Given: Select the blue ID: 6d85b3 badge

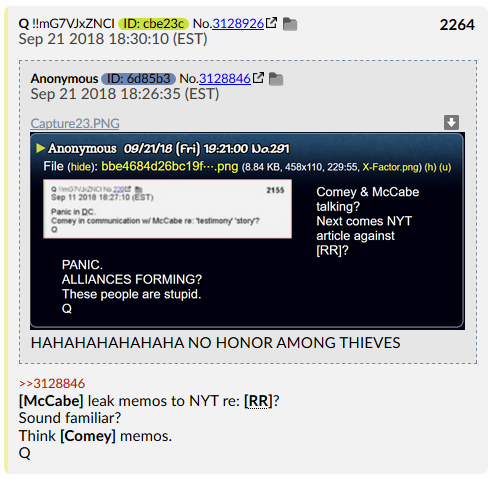Looking at the screenshot, I should [x=138, y=79].
